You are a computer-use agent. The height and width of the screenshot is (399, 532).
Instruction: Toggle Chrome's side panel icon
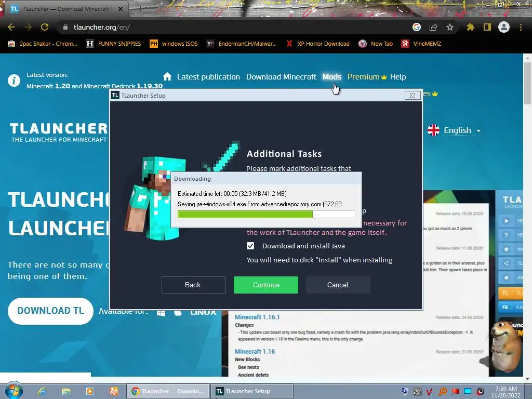click(487, 27)
